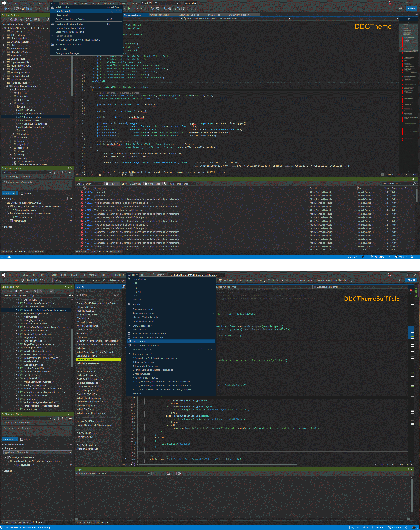Click Start debug button in Atom.Plus toolbar
The height and width of the screenshot is (530, 420).
132,9
